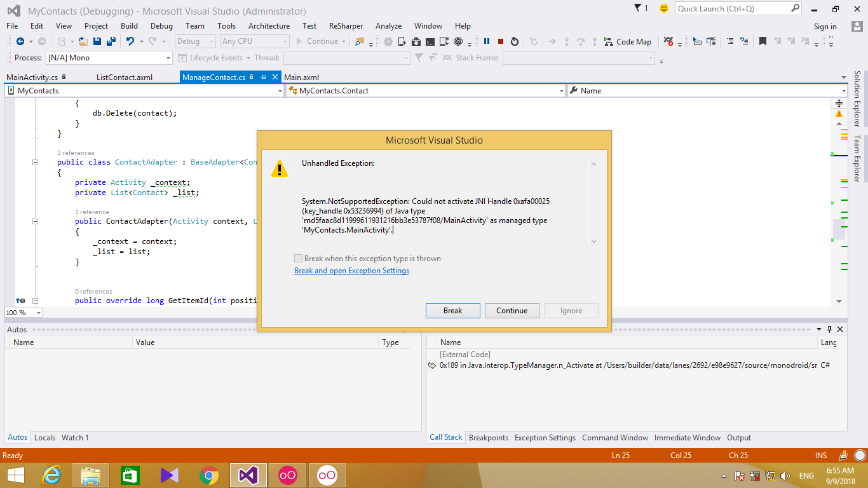Click the Break All pause icon

coord(487,41)
